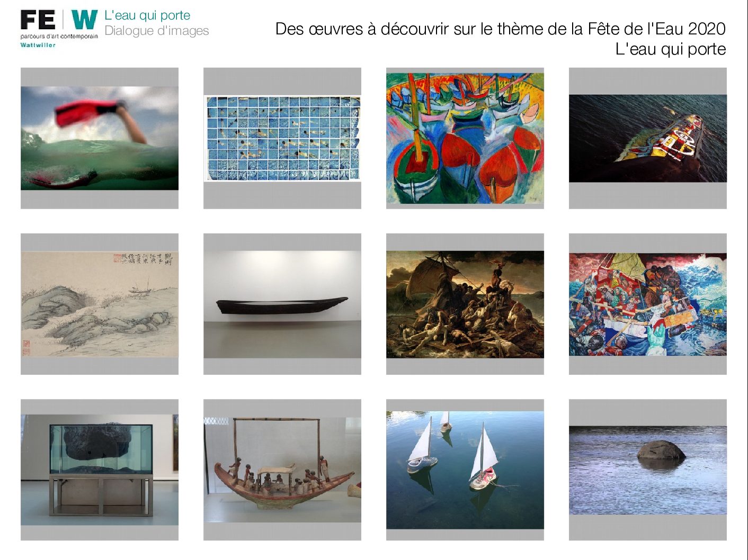Click the right-aligned "L'eau qui porte" heading
Image resolution: width=748 pixels, height=560 pixels.
click(671, 49)
